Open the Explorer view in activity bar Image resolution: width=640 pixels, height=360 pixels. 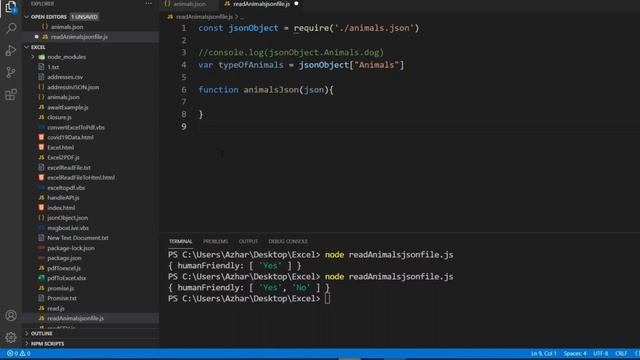(x=11, y=7)
